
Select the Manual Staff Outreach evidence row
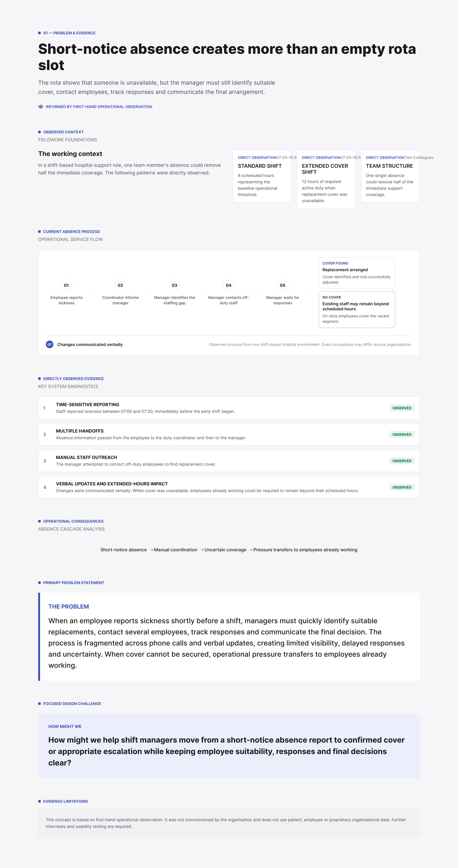coord(229,461)
